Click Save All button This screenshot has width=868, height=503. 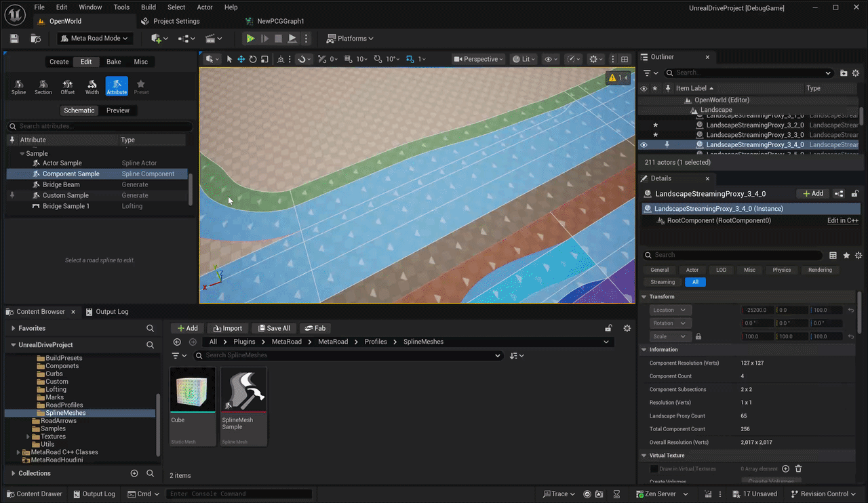tap(273, 328)
